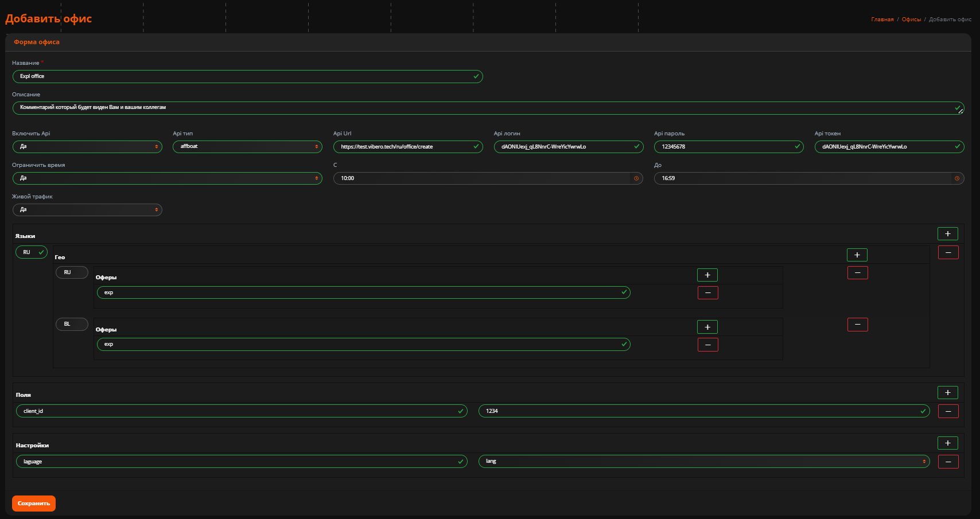Select the RU language selector
The width and height of the screenshot is (980, 519).
(x=32, y=252)
